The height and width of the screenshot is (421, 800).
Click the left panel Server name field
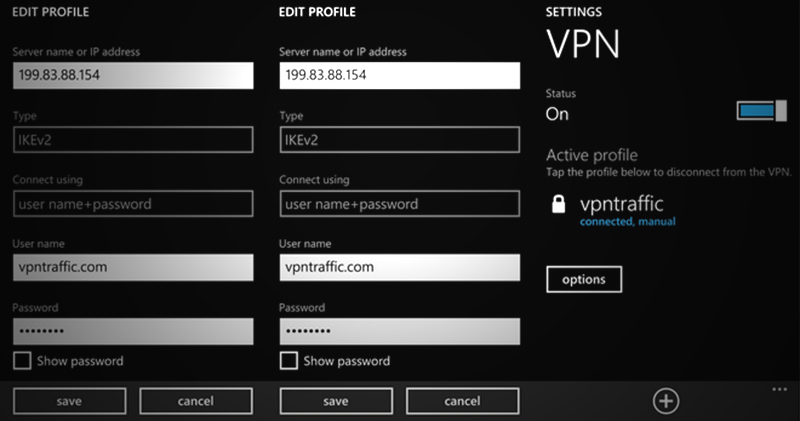pyautogui.click(x=133, y=76)
